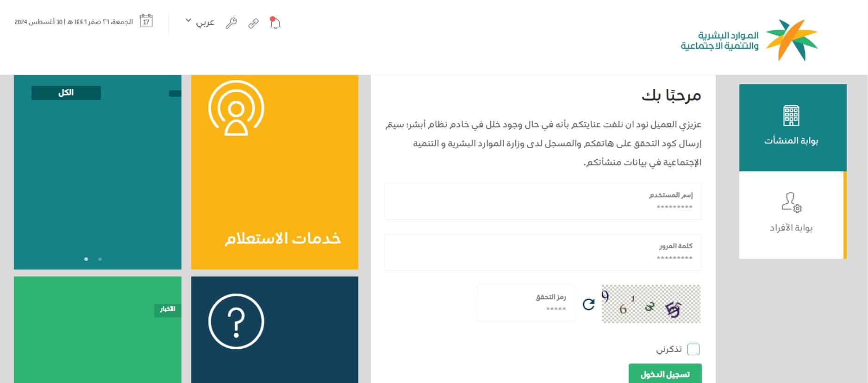868x383 pixels.
Task: Click the ministry logo in header
Action: pos(749,40)
